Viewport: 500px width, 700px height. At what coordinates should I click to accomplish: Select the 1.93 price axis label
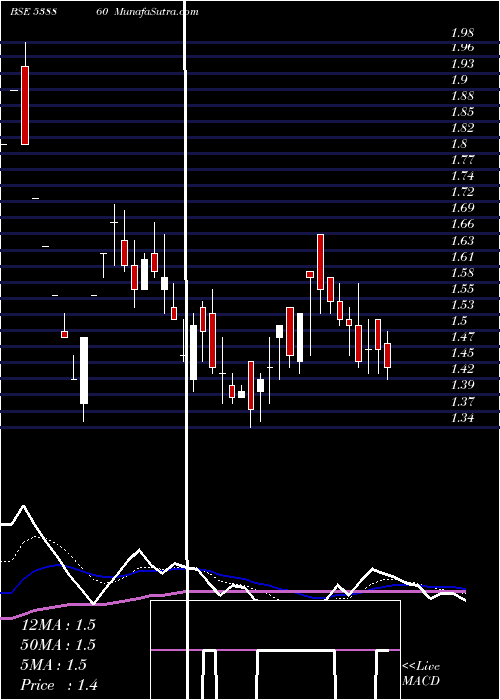[462, 64]
